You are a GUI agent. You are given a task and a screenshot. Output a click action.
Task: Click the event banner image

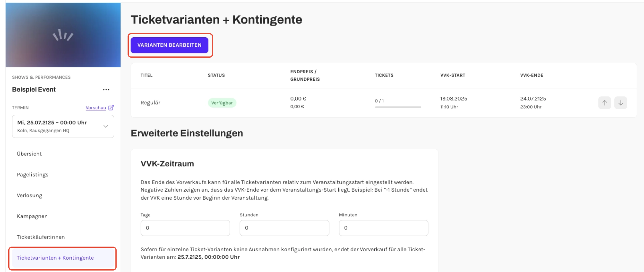pyautogui.click(x=63, y=35)
